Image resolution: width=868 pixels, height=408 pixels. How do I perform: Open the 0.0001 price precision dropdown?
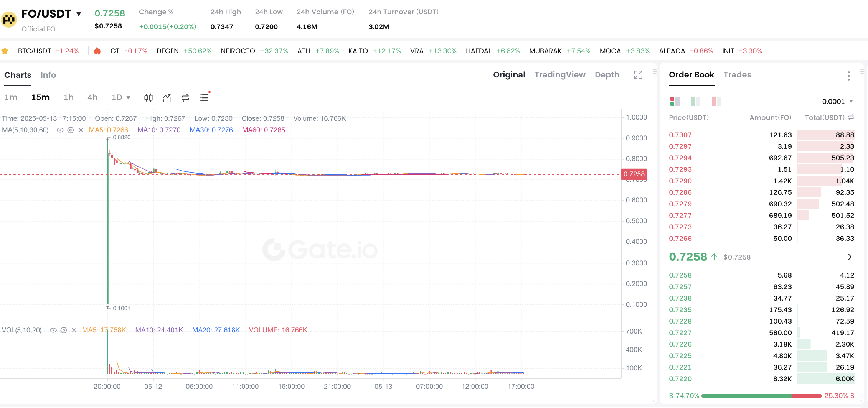[x=837, y=102]
